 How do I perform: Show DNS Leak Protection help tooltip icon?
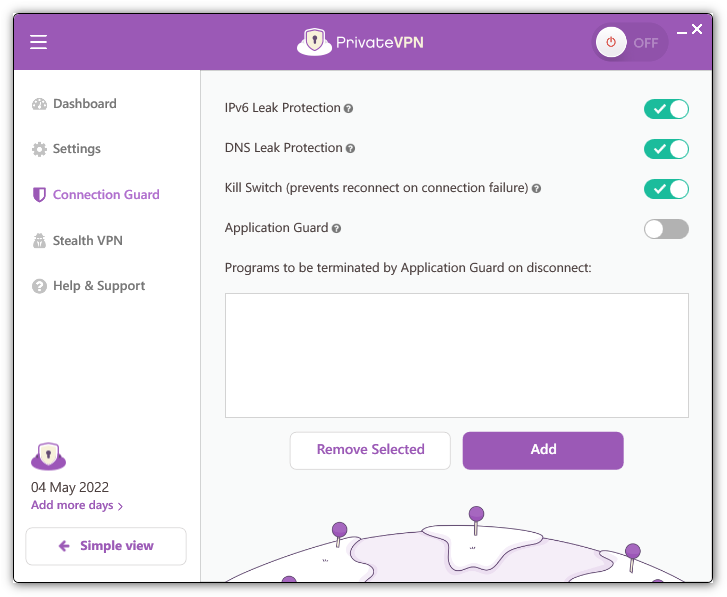click(x=351, y=148)
